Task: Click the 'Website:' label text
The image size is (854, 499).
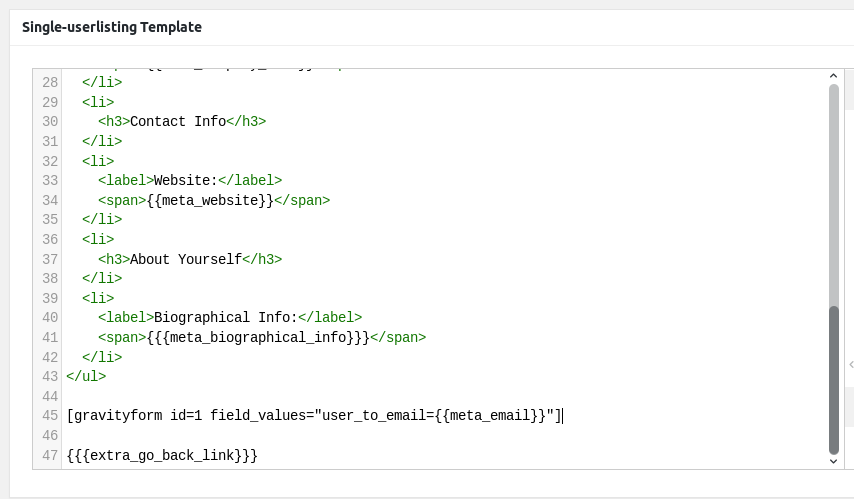Action: (x=186, y=180)
